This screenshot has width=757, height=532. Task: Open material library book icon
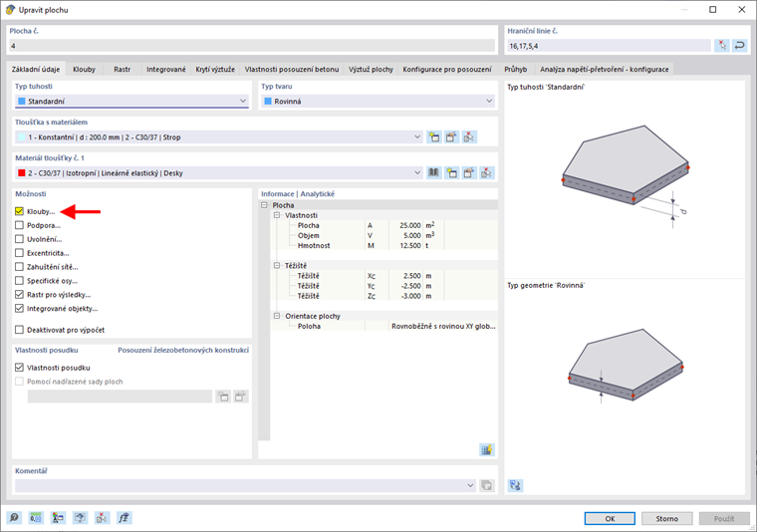click(x=434, y=172)
